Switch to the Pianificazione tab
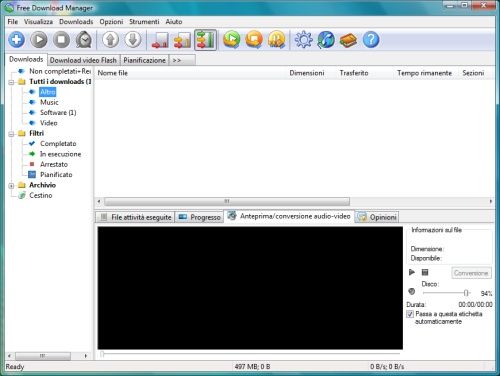This screenshot has width=500, height=376. tap(144, 60)
